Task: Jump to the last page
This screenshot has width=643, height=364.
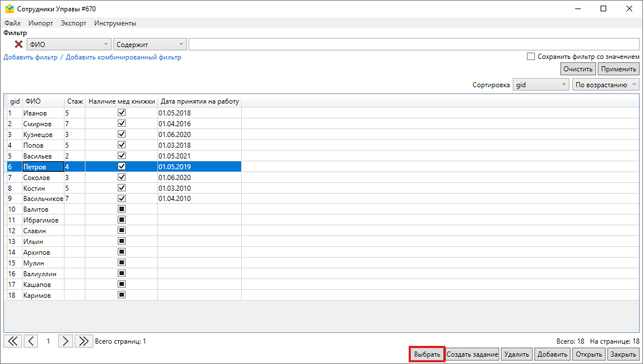Action: [84, 341]
